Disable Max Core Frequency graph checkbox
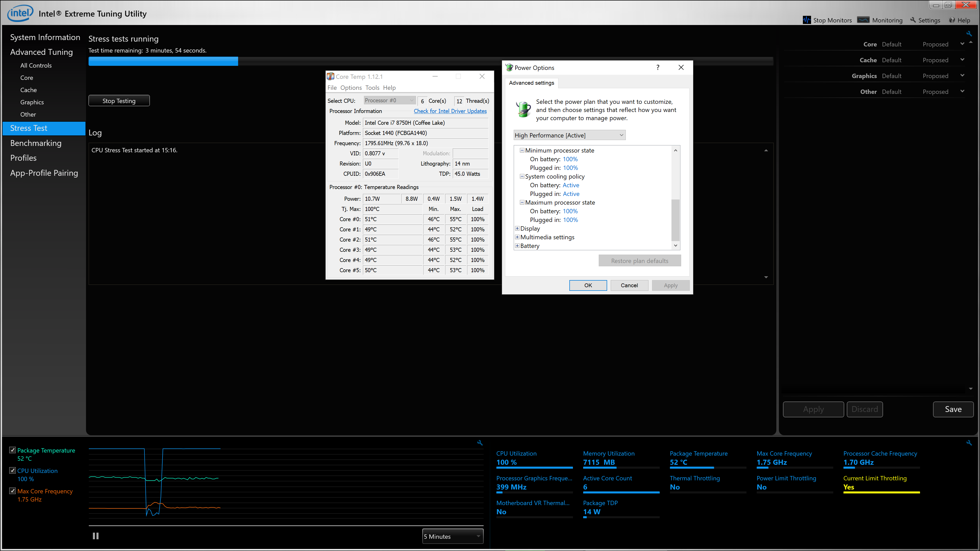This screenshot has width=980, height=551. point(13,491)
